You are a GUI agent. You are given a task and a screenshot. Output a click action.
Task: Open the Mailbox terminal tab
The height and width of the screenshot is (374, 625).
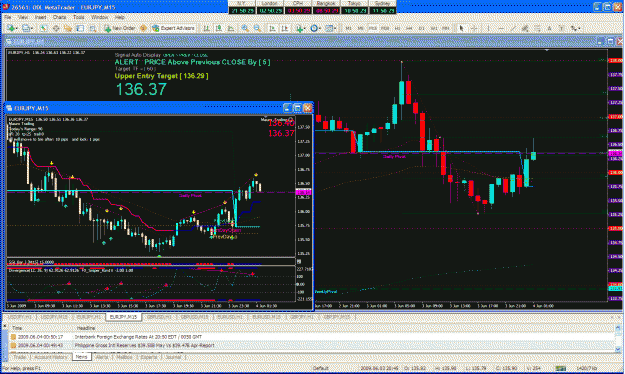pyautogui.click(x=124, y=357)
